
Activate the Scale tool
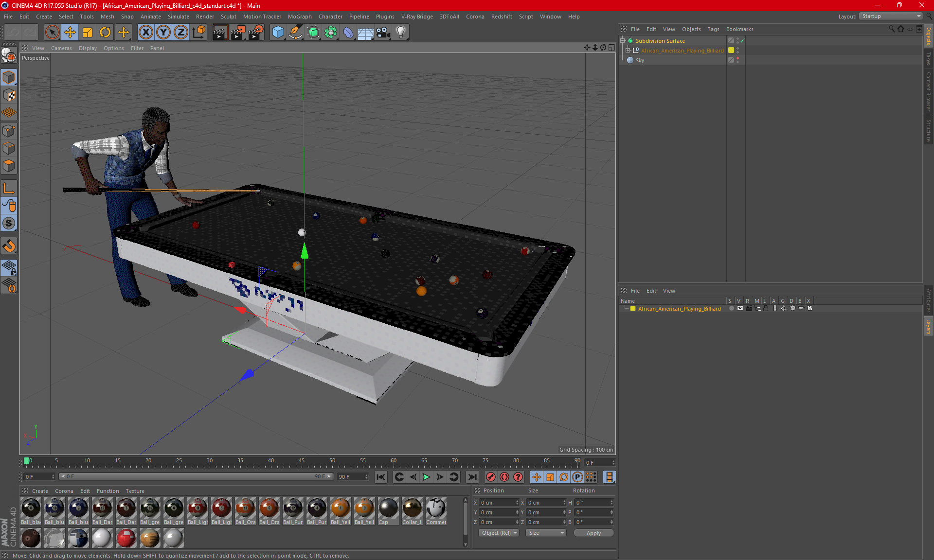(x=88, y=33)
